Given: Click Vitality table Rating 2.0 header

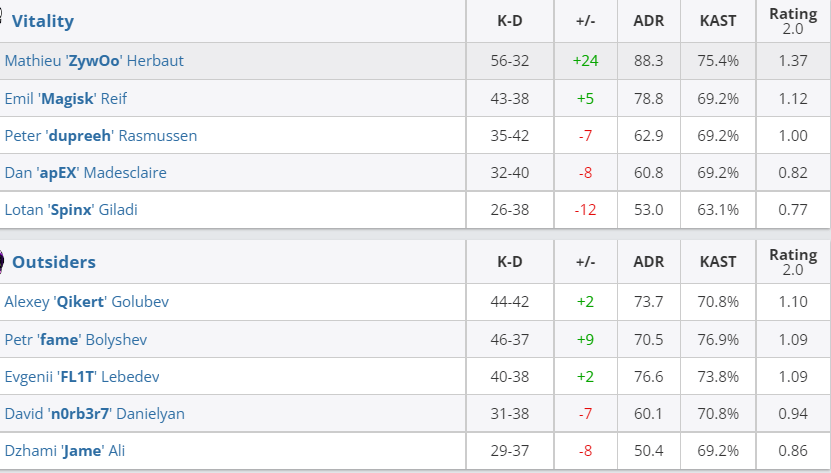Looking at the screenshot, I should pyautogui.click(x=793, y=21).
